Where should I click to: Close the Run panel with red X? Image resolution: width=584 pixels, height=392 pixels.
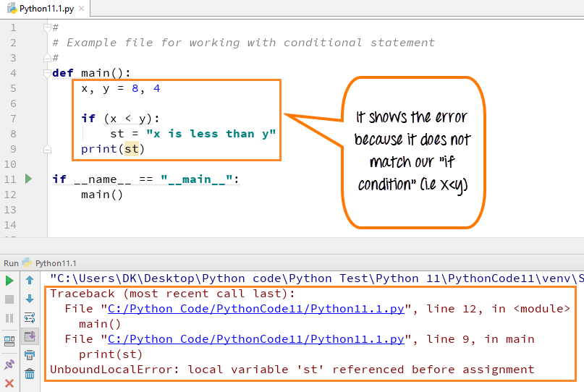[9, 383]
